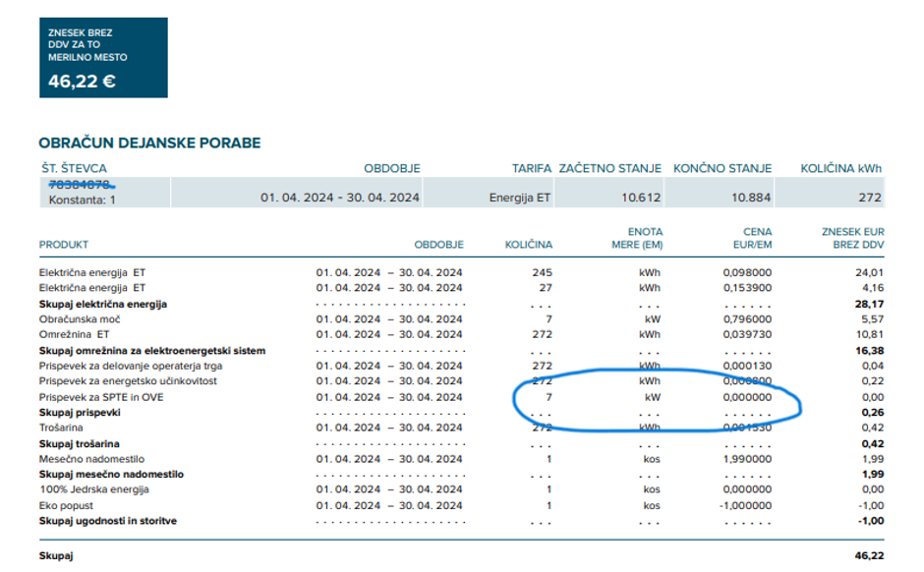Select the Trošarina row label
This screenshot has height=572, width=924.
point(61,428)
